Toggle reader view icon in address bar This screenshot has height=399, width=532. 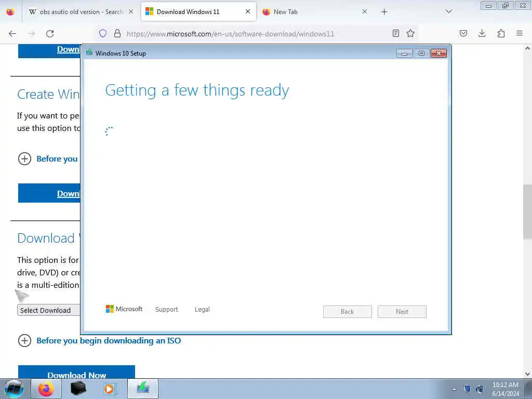click(x=395, y=33)
